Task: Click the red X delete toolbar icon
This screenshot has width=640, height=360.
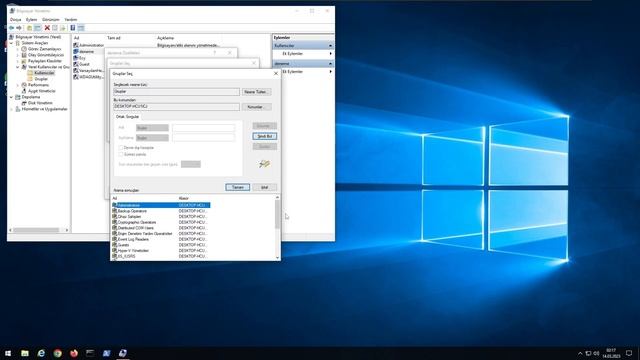Action: point(47,28)
